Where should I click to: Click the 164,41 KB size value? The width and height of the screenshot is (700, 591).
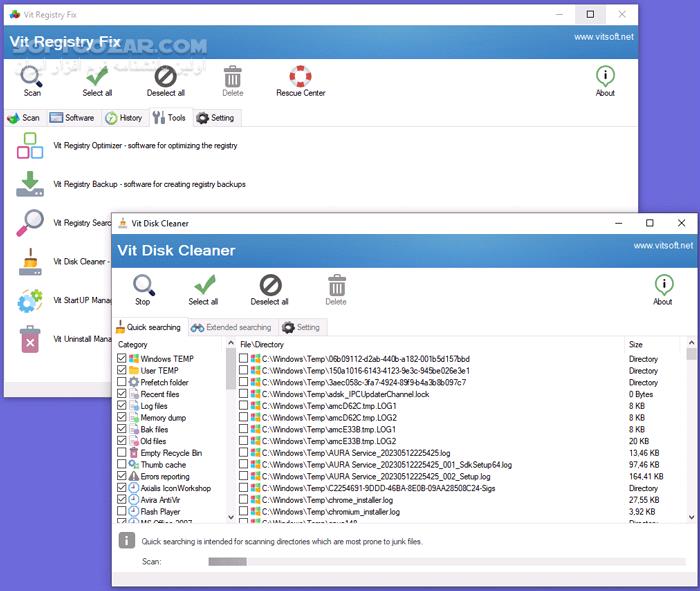pos(646,476)
